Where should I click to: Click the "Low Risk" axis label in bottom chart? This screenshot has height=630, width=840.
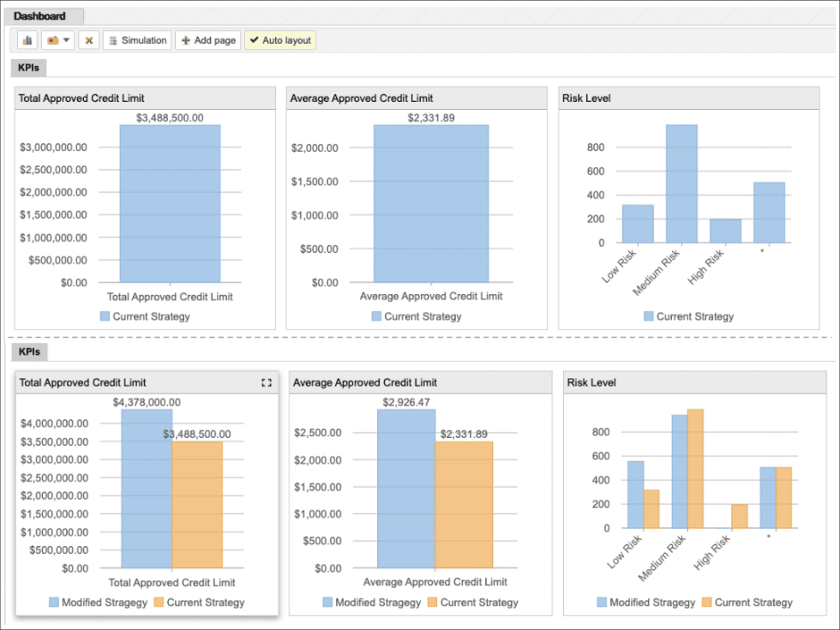pyautogui.click(x=624, y=552)
